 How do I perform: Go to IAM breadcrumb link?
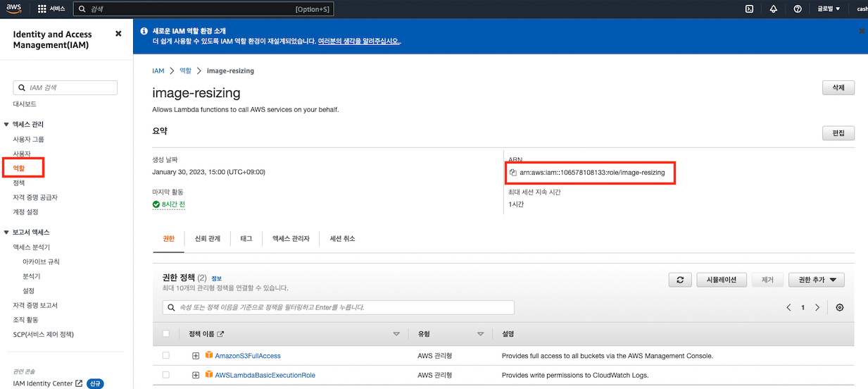pyautogui.click(x=158, y=71)
